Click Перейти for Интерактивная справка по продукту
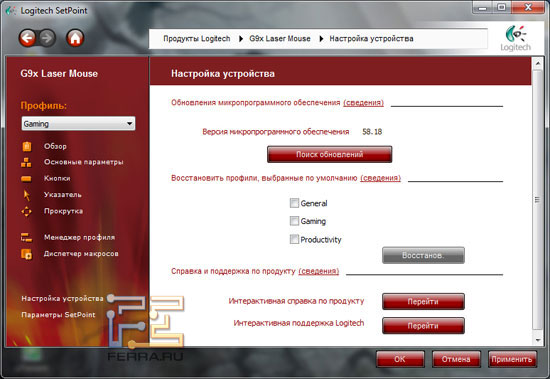Viewport: 550px width, 379px height. tap(423, 301)
